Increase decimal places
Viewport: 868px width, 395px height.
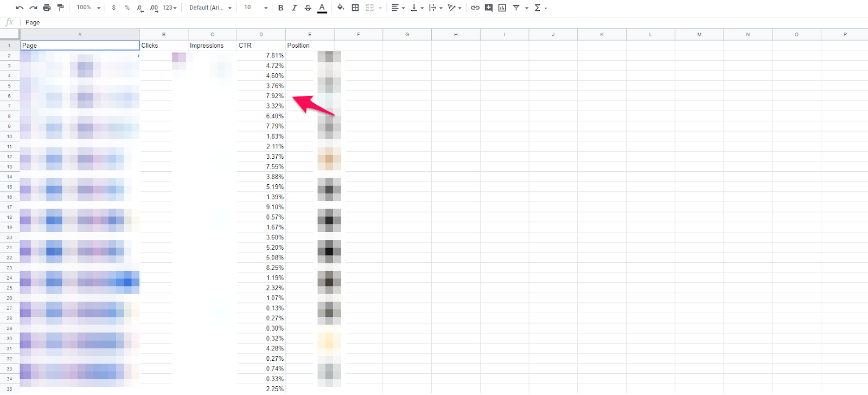(154, 8)
